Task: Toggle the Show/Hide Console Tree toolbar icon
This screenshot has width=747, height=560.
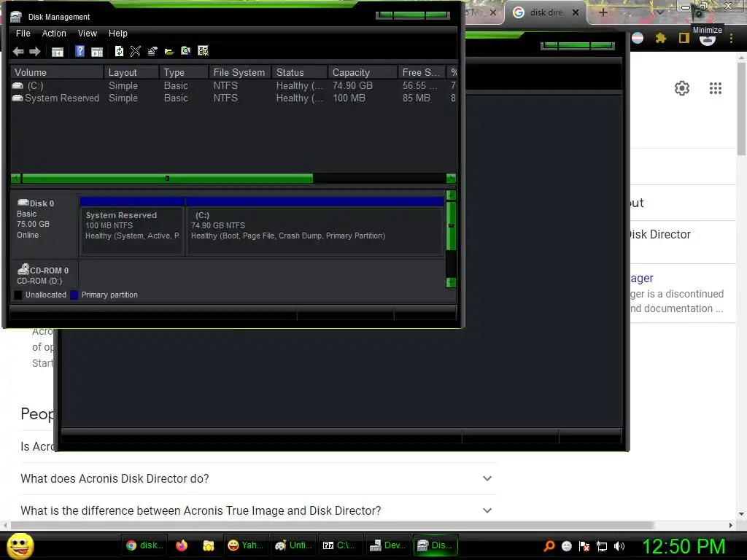Action: coord(57,52)
